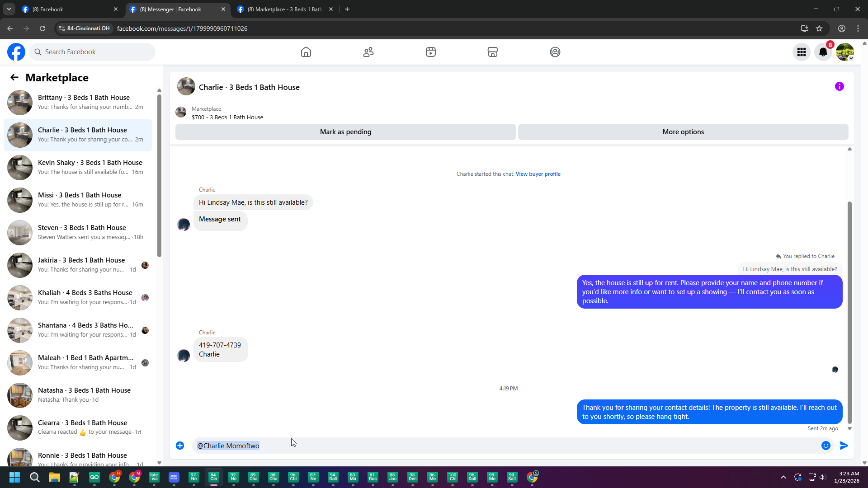Reload the page
Screen dimensions: 868x488
42,28
